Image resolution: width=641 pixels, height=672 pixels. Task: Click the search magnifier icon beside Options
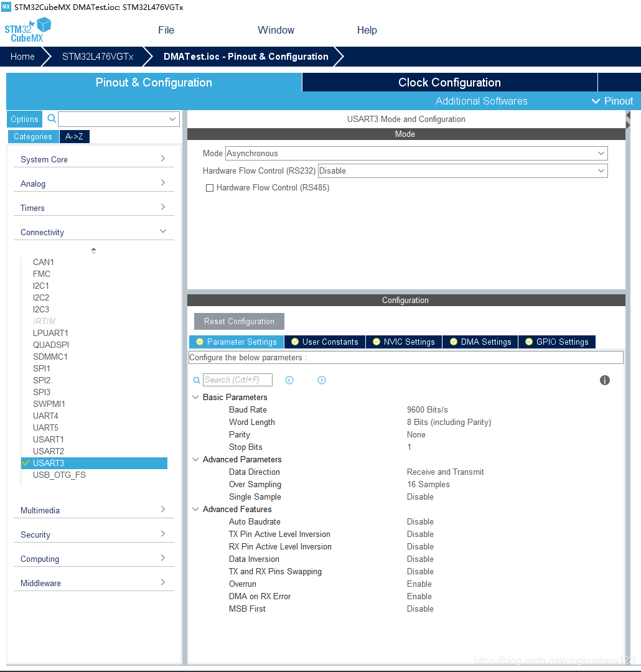click(52, 119)
